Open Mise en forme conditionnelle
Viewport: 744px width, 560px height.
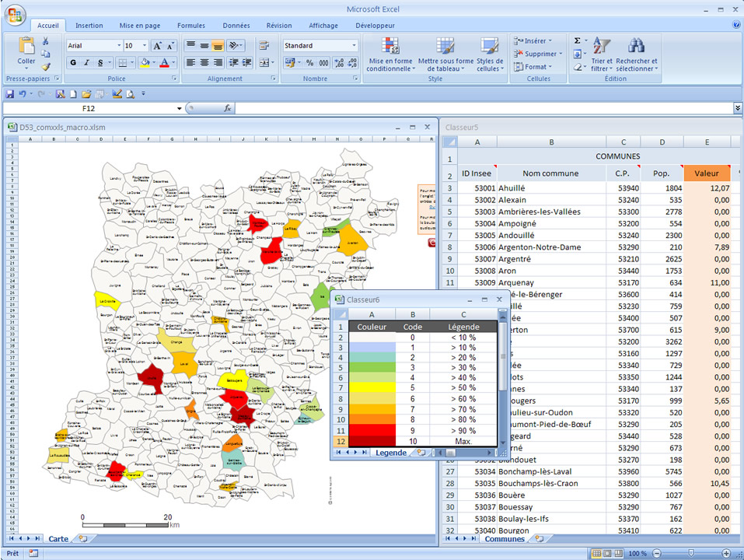point(390,54)
